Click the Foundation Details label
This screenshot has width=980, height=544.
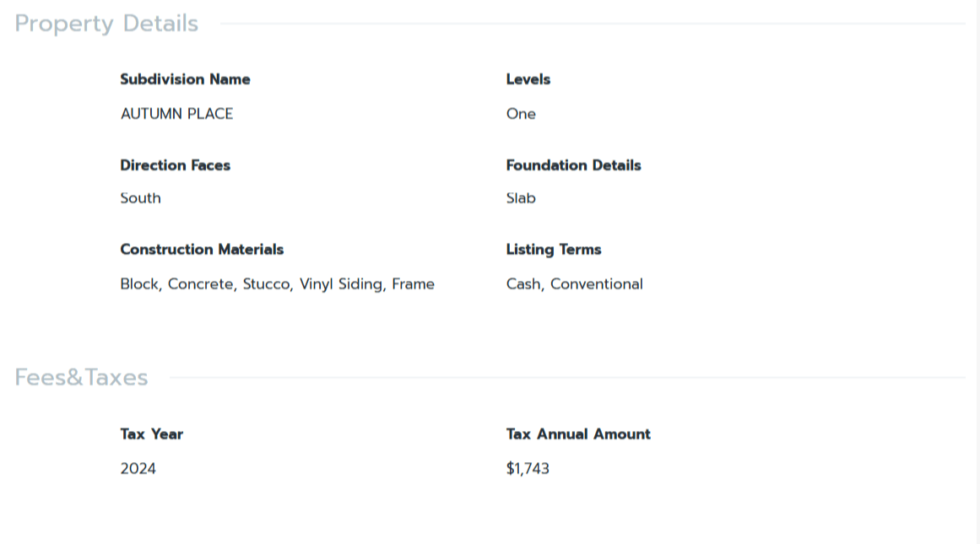click(x=573, y=165)
